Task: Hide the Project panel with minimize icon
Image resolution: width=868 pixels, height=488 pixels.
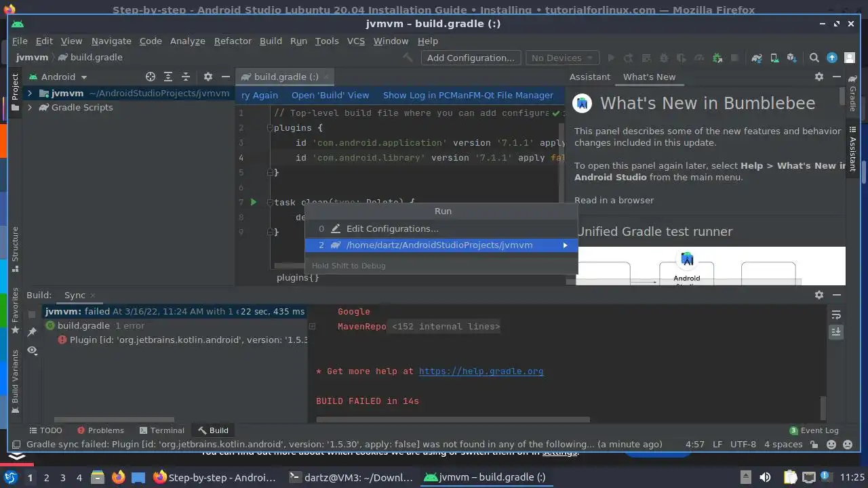Action: click(x=226, y=77)
